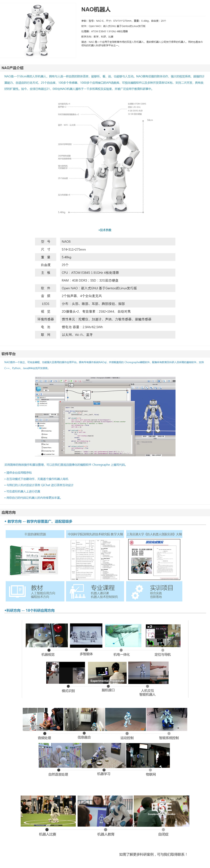The width and height of the screenshot is (210, 868).
Task: Open the 信息融合 research photo
Action: coord(84,719)
